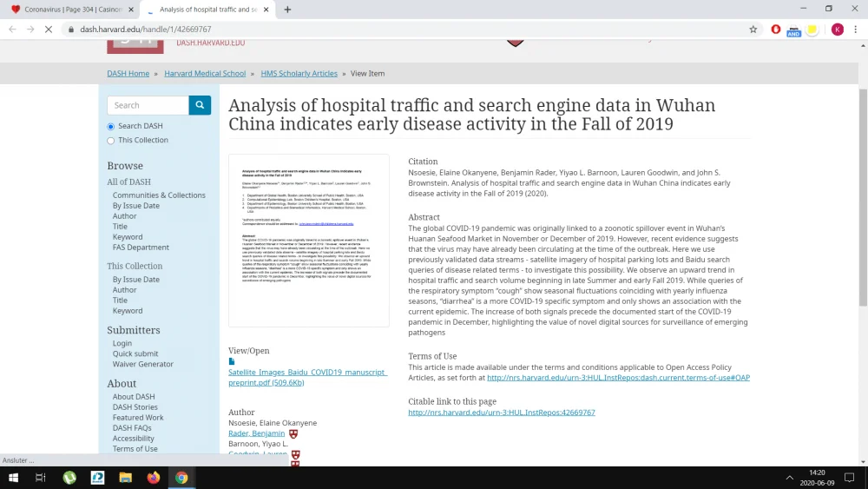
Task: Open Windows Start menu
Action: [x=13, y=478]
